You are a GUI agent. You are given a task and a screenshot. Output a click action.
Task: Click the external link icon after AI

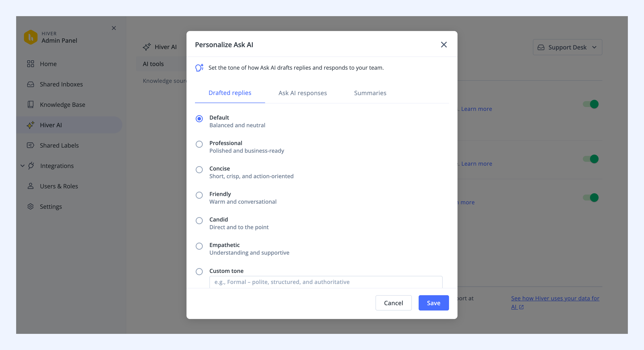pyautogui.click(x=521, y=307)
